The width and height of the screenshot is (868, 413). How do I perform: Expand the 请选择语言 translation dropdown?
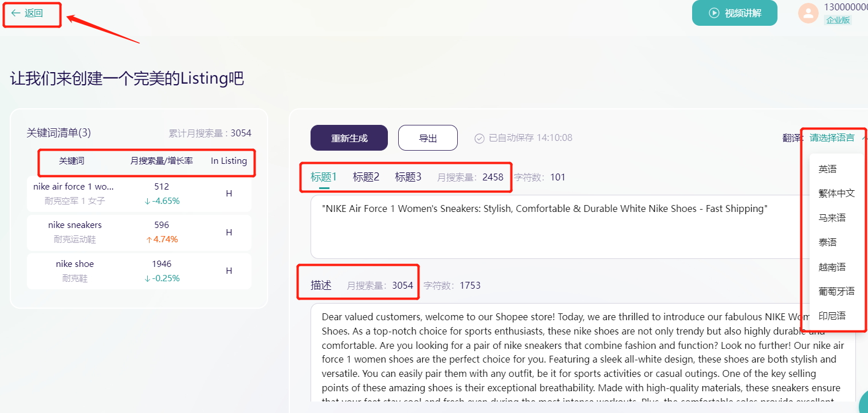pos(838,137)
